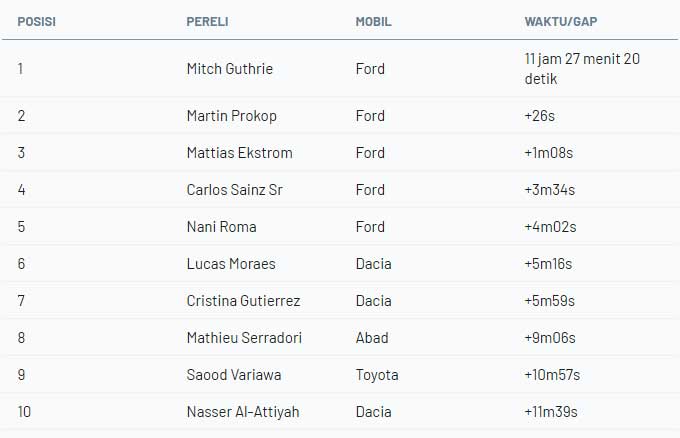Click on Mattias Ekstrom's name
This screenshot has width=680, height=438.
[239, 153]
